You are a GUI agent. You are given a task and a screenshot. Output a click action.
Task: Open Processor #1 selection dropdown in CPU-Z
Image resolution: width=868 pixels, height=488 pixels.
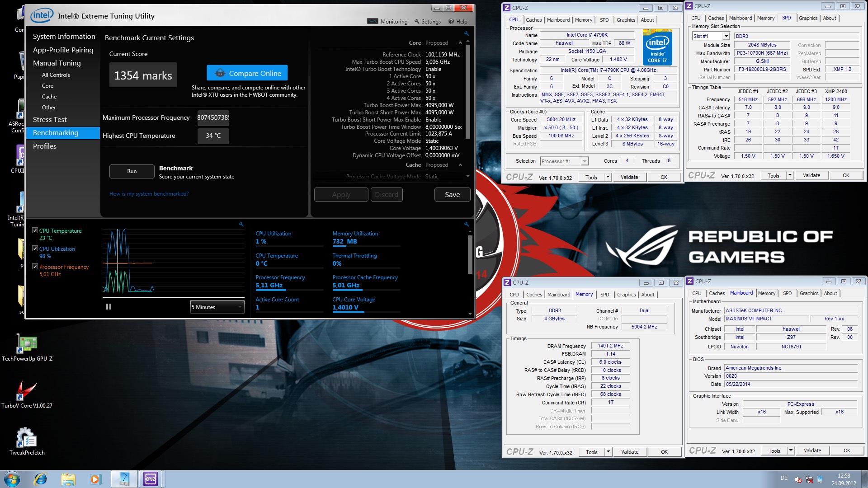(x=564, y=161)
